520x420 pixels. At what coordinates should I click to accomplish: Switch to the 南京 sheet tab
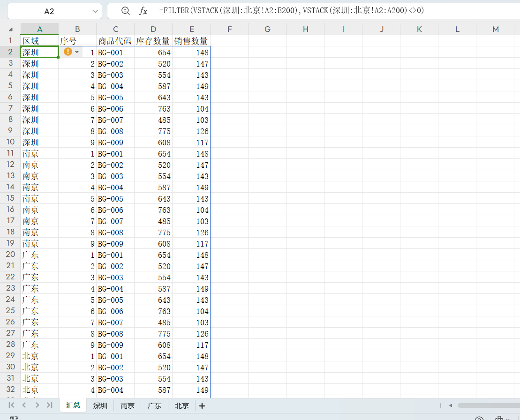(x=128, y=406)
